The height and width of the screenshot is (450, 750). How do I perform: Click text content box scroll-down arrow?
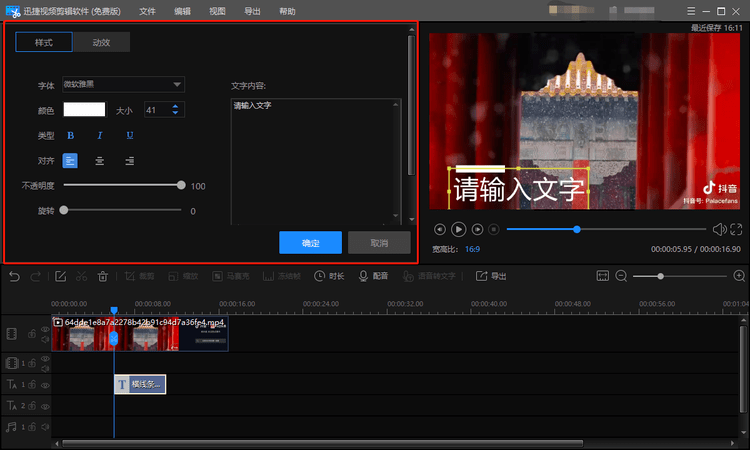pyautogui.click(x=396, y=216)
